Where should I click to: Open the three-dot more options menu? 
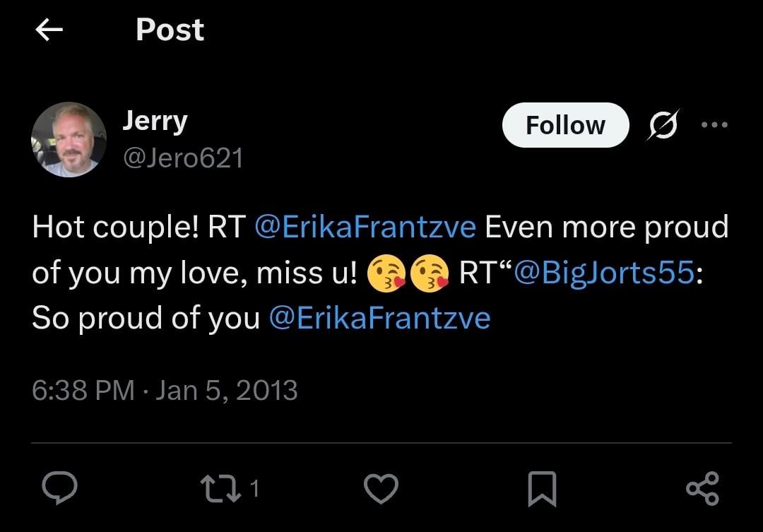(x=714, y=124)
